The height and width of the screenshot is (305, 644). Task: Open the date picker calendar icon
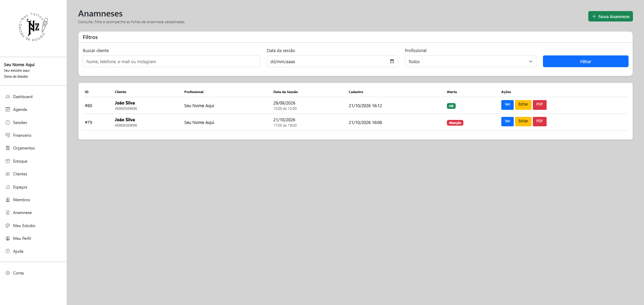click(x=392, y=61)
